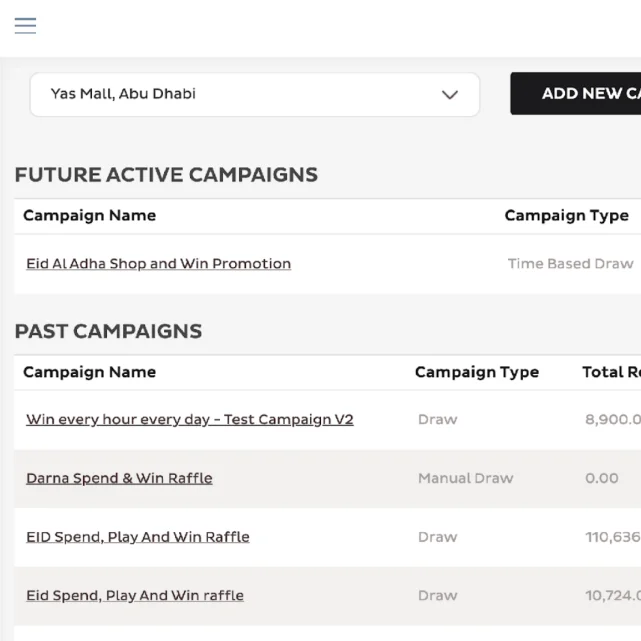This screenshot has width=641, height=641.
Task: Click the chevron arrow in mall selector
Action: (x=449, y=95)
